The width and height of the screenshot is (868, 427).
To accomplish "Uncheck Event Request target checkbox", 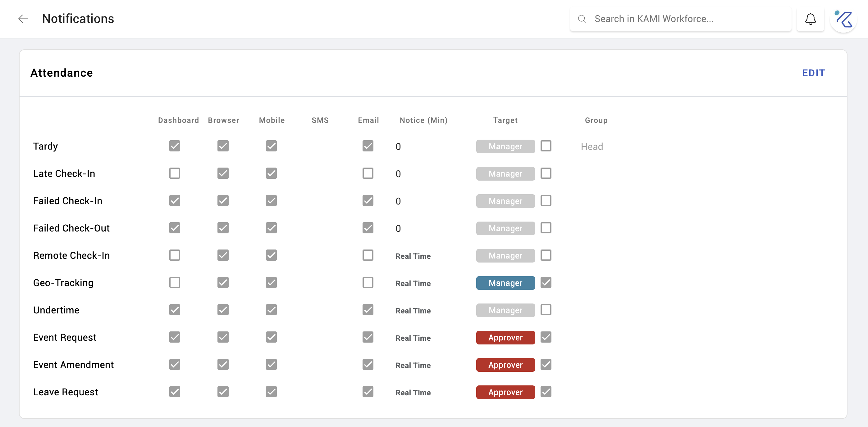I will (546, 337).
